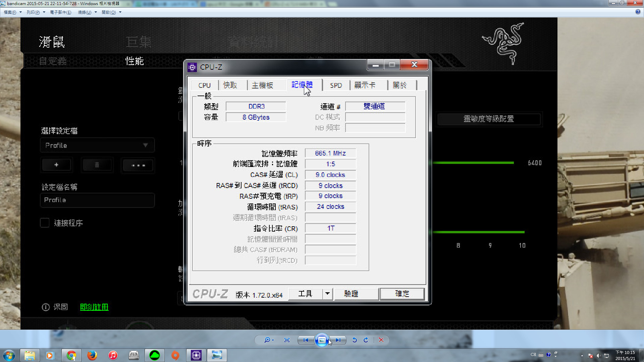Open the 電子郵件(E) menu item
The height and width of the screenshot is (362, 644).
[60, 12]
